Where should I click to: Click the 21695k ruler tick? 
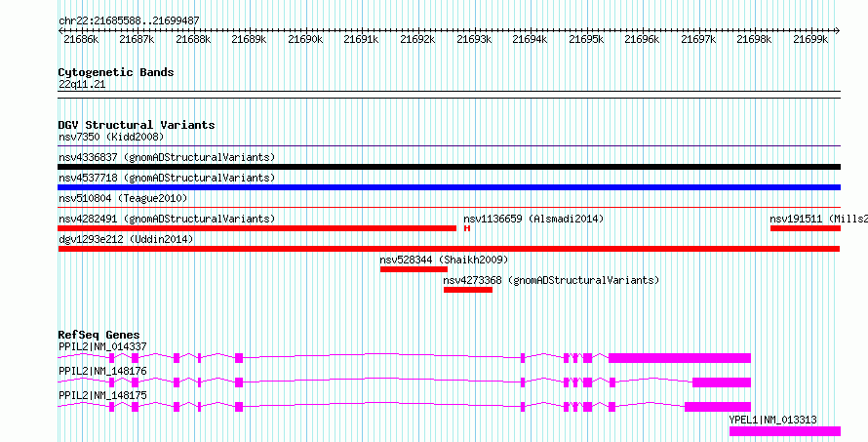click(x=587, y=39)
